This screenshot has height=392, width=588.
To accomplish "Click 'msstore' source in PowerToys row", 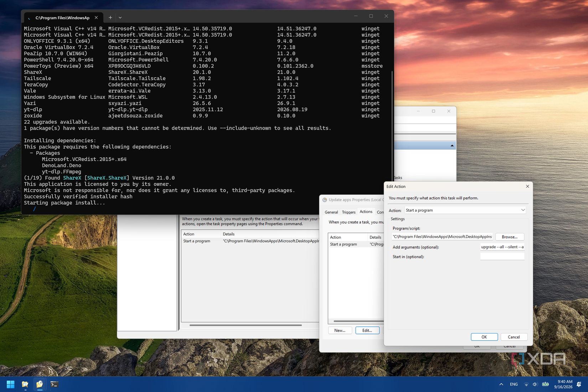I will tap(372, 66).
